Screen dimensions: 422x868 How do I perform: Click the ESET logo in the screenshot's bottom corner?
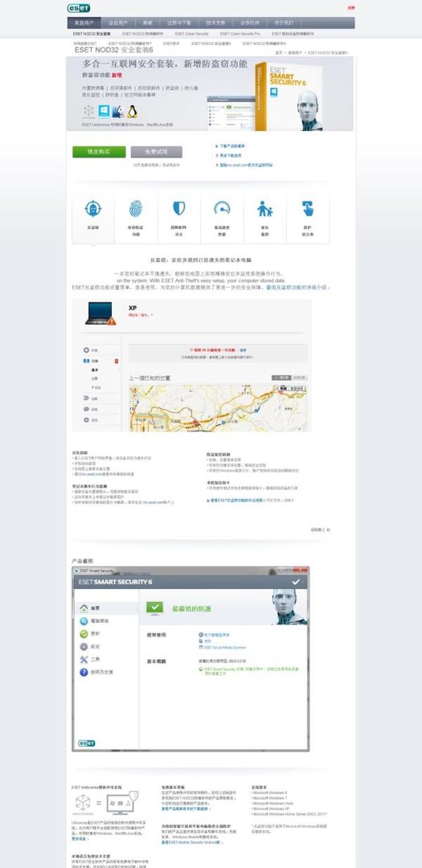point(86,743)
